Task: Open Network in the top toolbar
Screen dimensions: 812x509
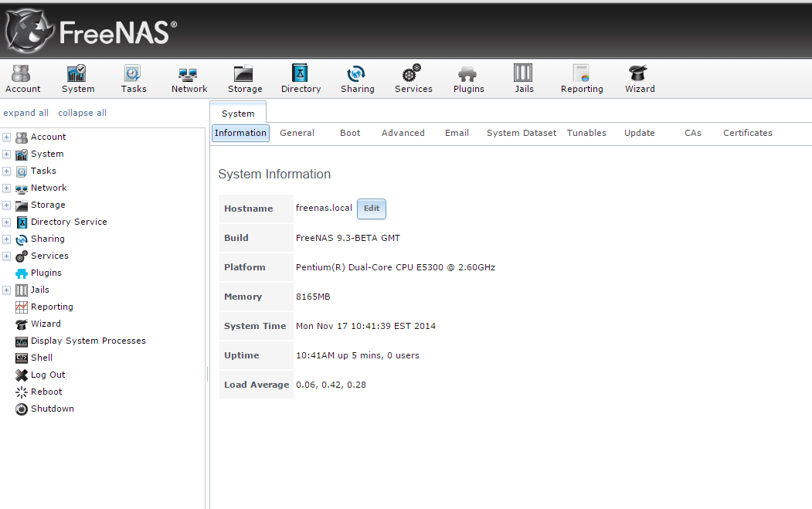Action: [x=189, y=79]
